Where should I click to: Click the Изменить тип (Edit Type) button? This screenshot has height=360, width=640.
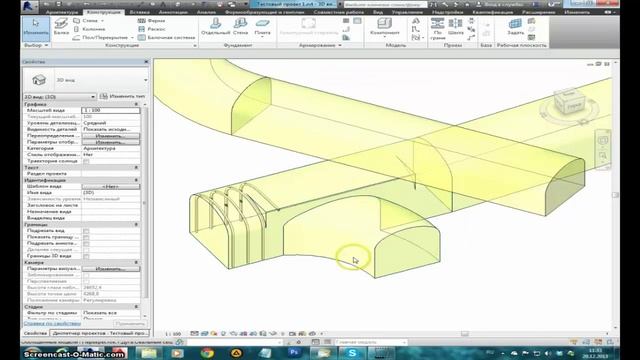point(122,96)
